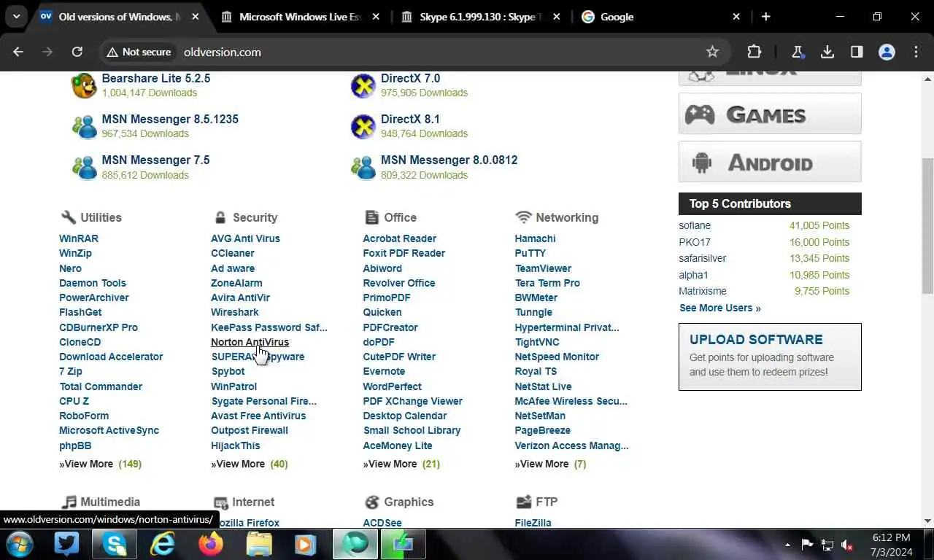Screen dimensions: 934x560
Task: Open Skype from the taskbar
Action: (x=115, y=545)
